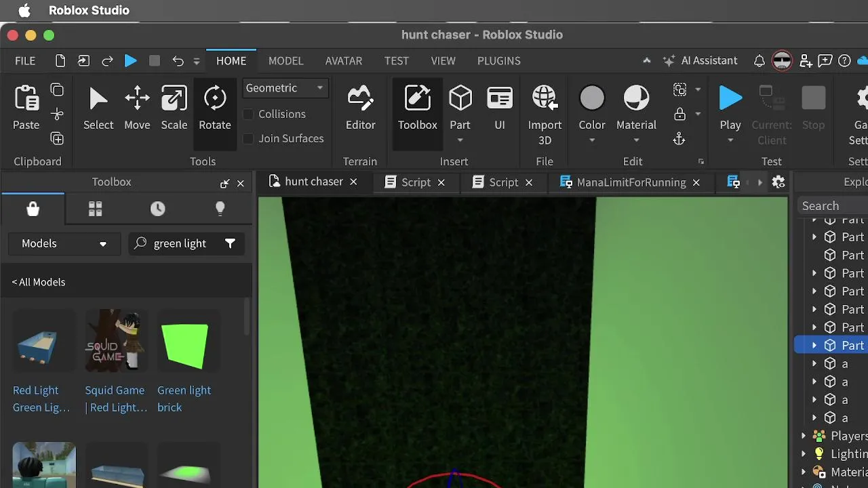Click the Redo arrow icon

tap(107, 61)
